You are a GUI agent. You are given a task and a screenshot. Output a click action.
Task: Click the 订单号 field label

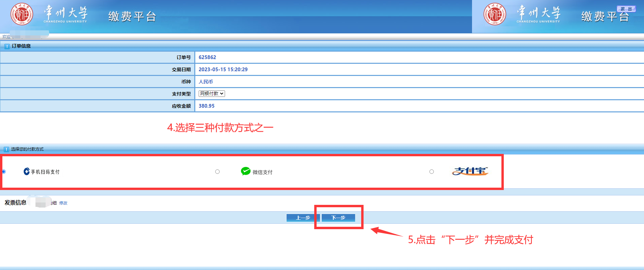tap(183, 57)
